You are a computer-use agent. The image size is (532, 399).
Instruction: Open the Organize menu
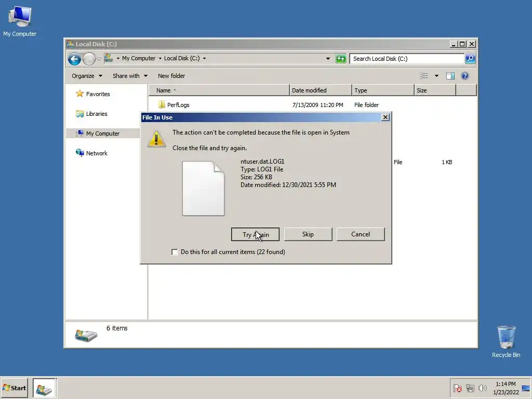pyautogui.click(x=87, y=76)
